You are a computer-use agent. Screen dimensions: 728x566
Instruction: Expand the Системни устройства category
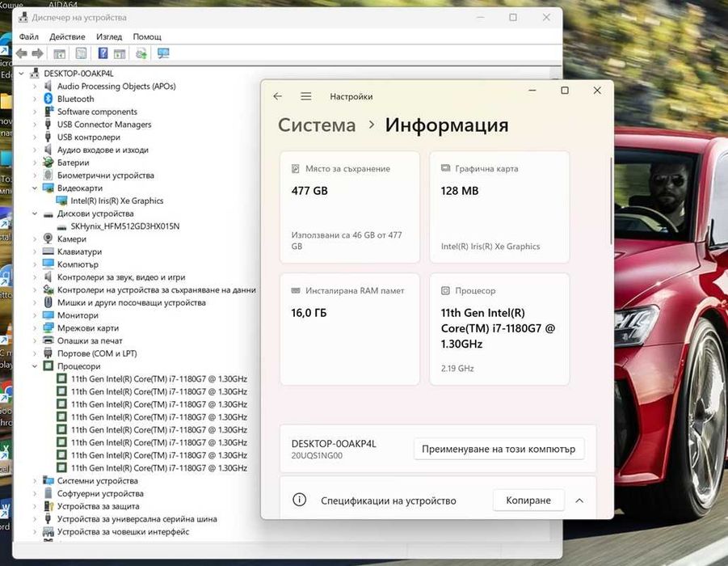point(35,481)
